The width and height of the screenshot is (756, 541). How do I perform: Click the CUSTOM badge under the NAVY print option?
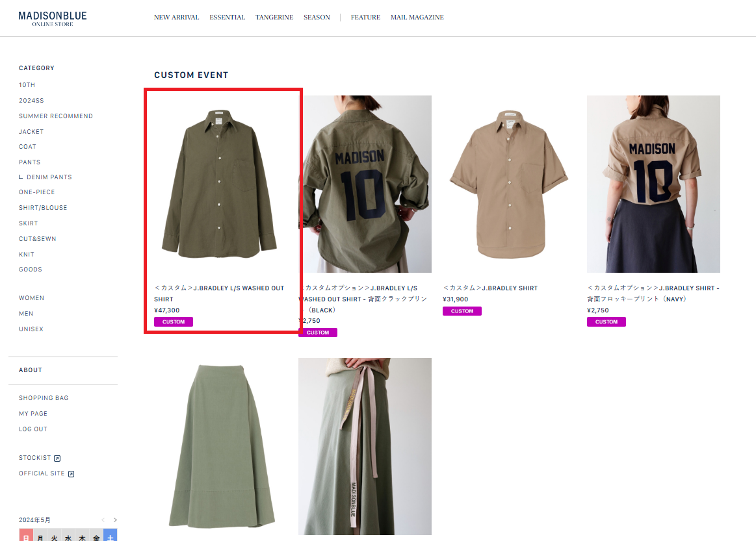coord(606,321)
